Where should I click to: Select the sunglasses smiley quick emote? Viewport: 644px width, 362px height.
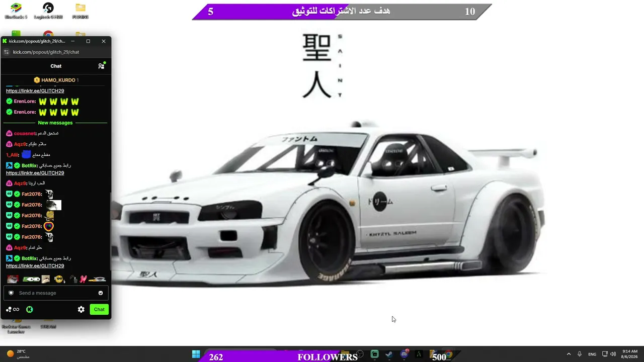tap(59, 280)
